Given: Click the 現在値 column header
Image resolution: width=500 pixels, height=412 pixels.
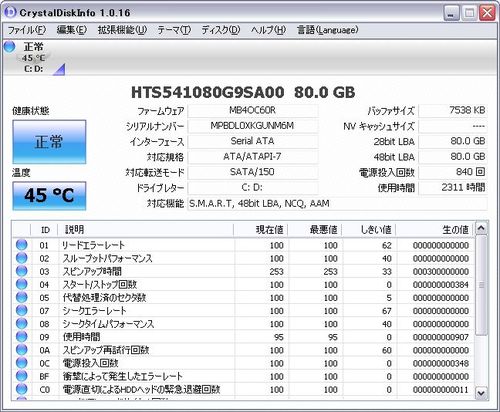Looking at the screenshot, I should point(261,230).
